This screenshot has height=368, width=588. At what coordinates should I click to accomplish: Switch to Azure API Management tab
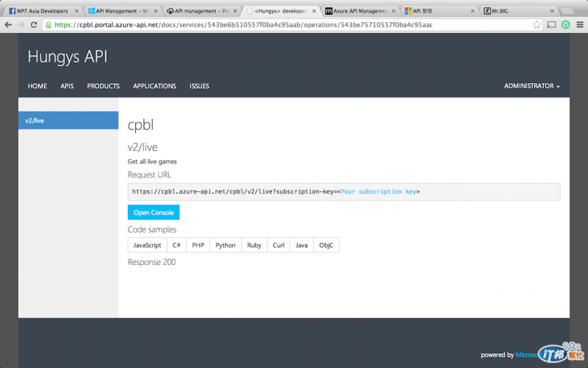click(360, 11)
